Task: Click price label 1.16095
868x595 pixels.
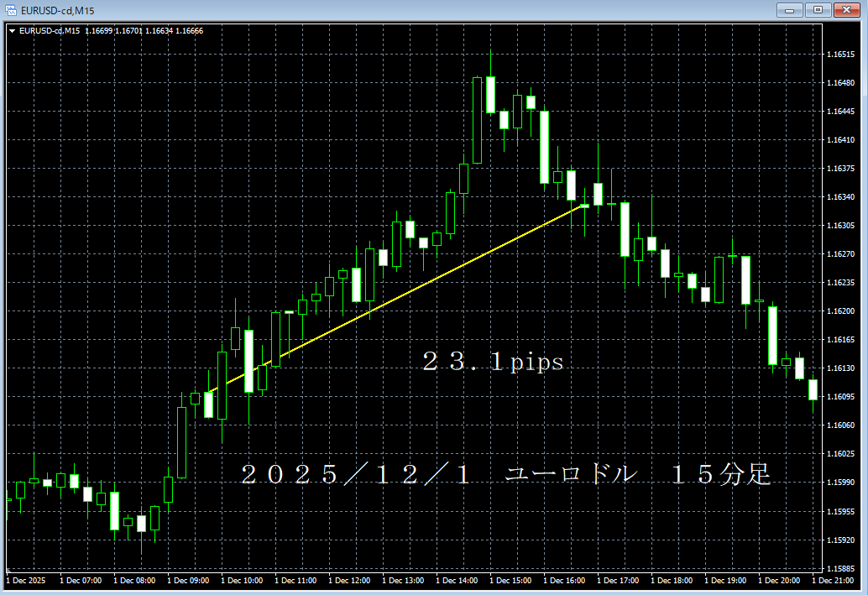Action: (840, 397)
